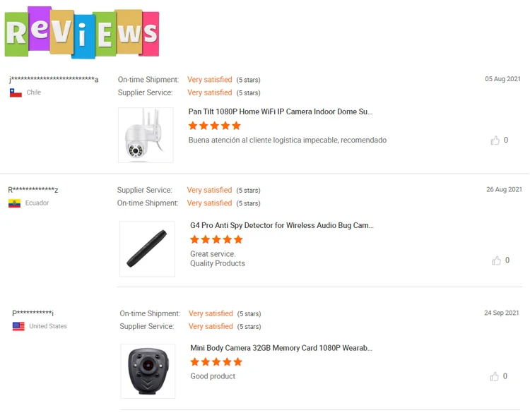The height and width of the screenshot is (420, 530).
Task: Click the Chile flag icon
Action: pos(16,92)
